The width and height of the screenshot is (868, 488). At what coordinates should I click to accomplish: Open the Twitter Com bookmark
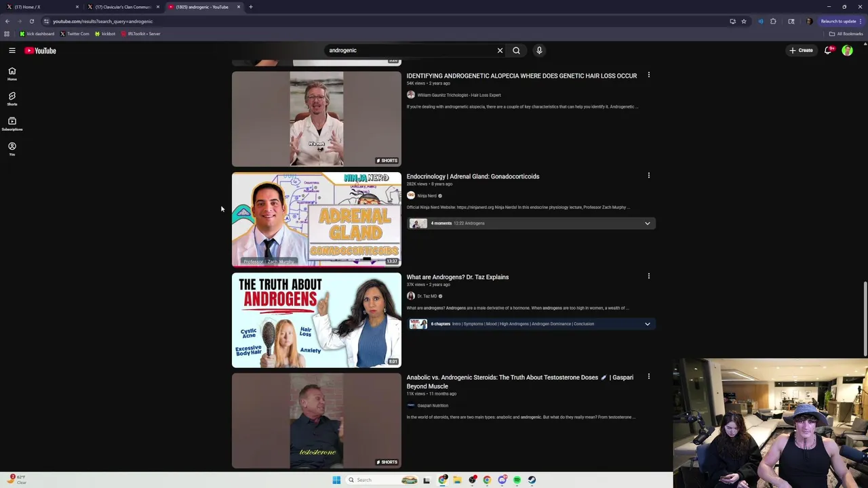point(75,34)
